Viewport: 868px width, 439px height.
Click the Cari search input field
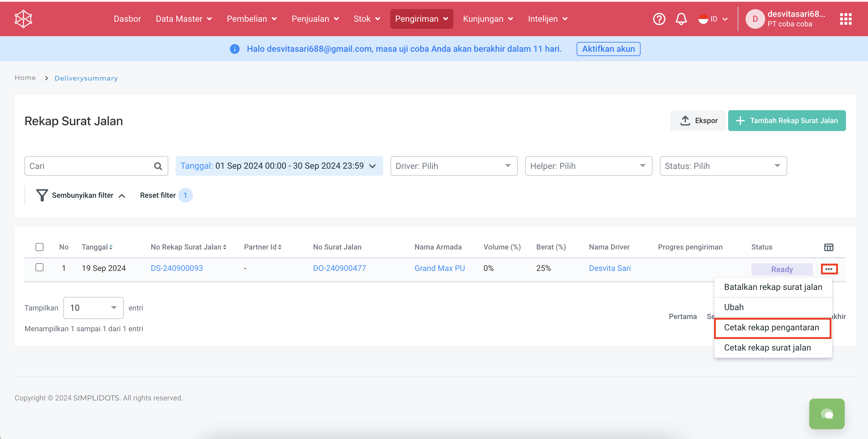pos(89,166)
